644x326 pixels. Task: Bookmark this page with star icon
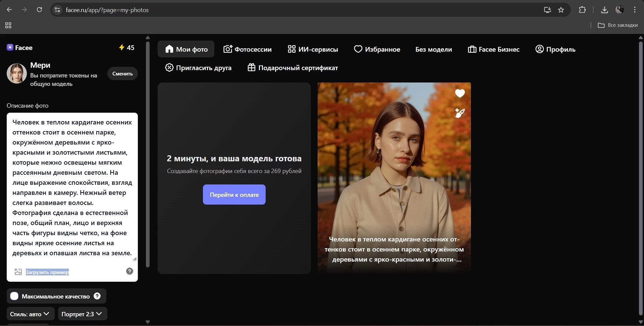(561, 10)
